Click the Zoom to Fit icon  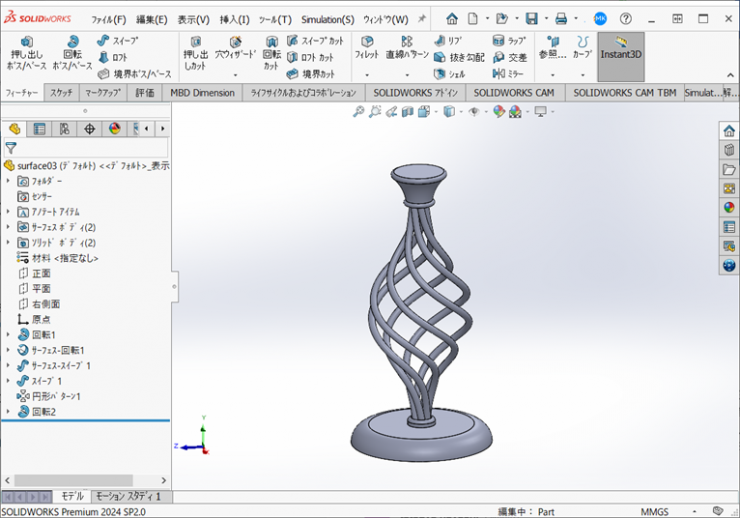click(358, 112)
